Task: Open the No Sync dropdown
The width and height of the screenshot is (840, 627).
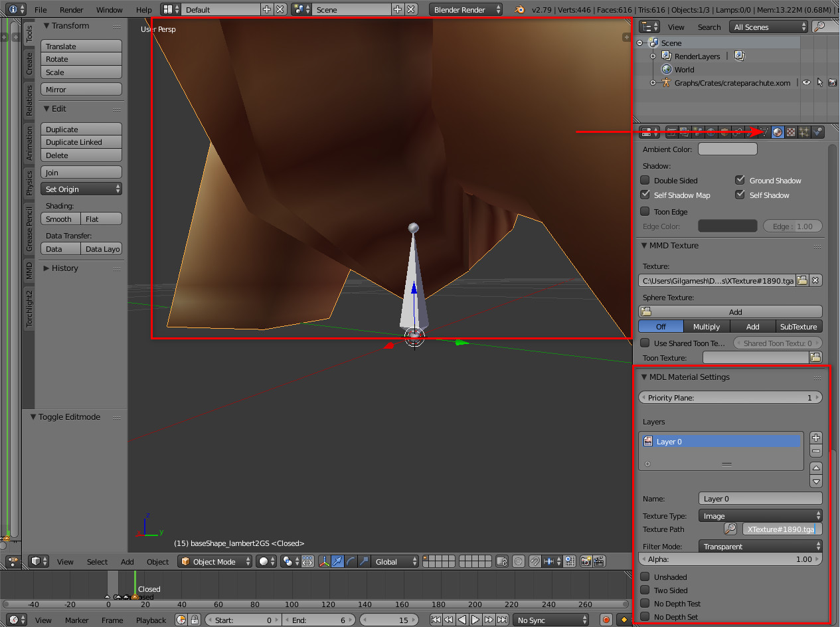Action: point(550,620)
